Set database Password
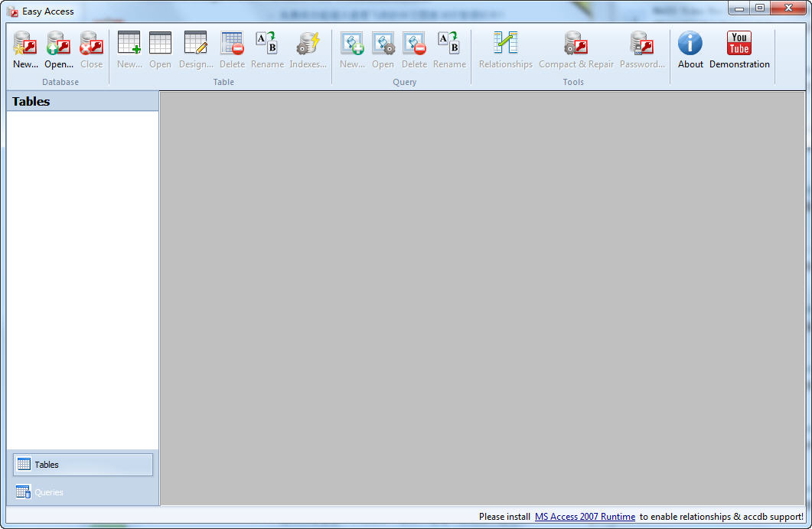The image size is (812, 529). click(x=641, y=50)
